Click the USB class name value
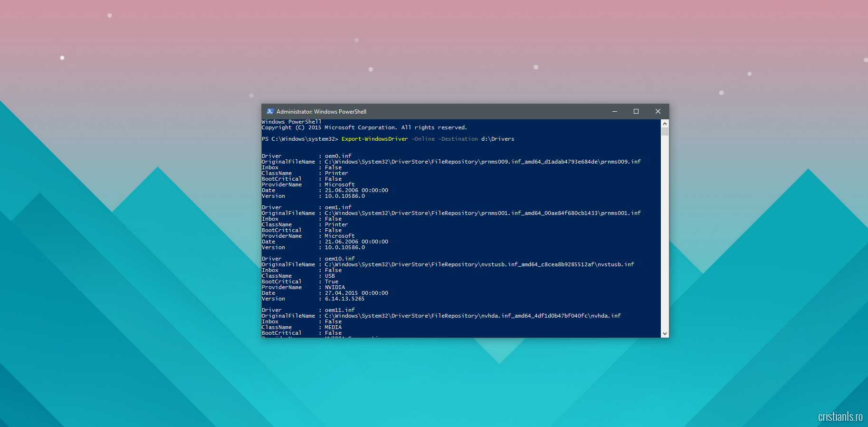The image size is (868, 427). pos(330,276)
